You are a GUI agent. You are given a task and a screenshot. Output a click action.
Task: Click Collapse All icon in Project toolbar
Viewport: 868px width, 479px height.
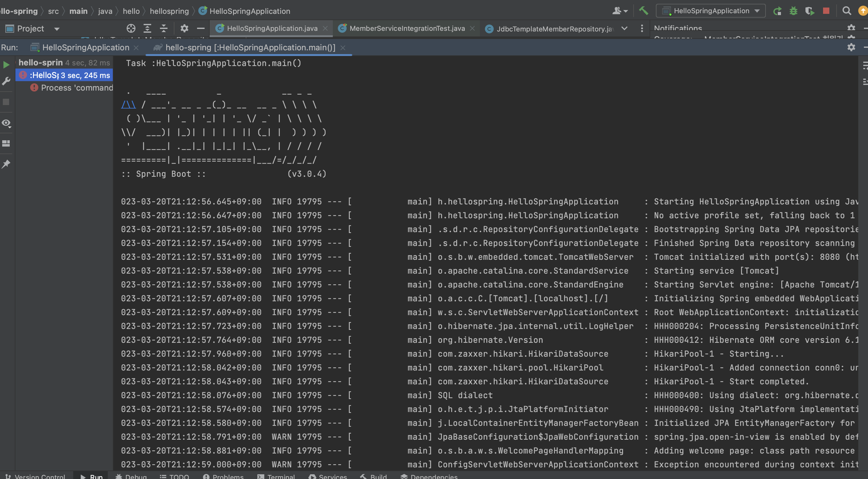point(164,28)
